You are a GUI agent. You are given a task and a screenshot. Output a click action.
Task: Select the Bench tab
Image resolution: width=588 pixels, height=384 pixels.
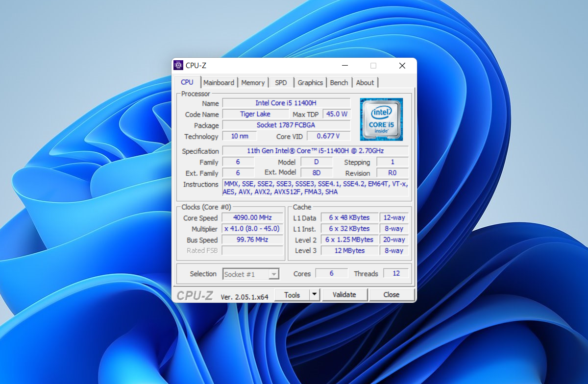pos(339,83)
